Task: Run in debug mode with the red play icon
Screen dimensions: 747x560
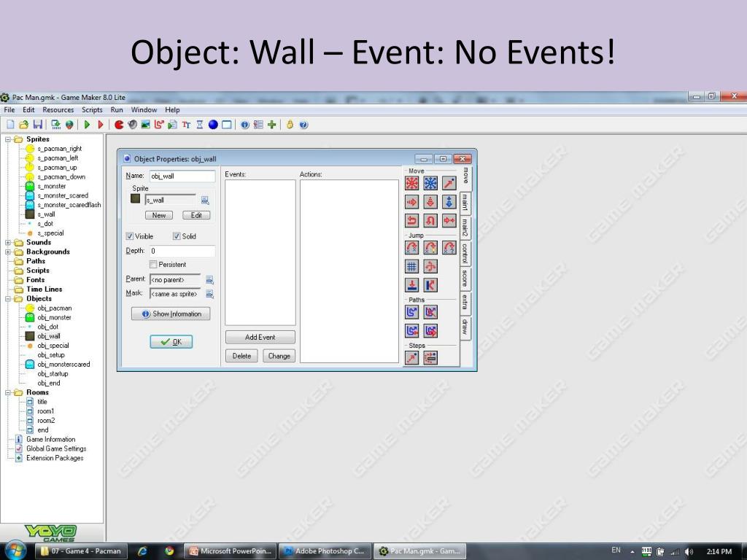Action: [101, 125]
